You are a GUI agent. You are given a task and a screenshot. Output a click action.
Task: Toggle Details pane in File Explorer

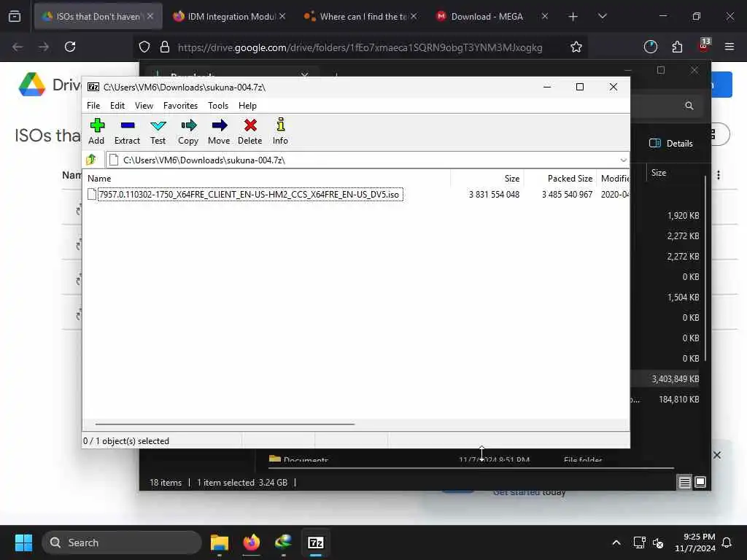[x=671, y=144]
